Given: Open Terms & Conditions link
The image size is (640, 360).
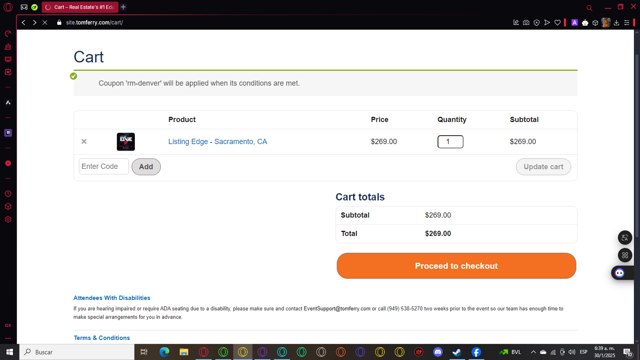Looking at the screenshot, I should point(102,338).
